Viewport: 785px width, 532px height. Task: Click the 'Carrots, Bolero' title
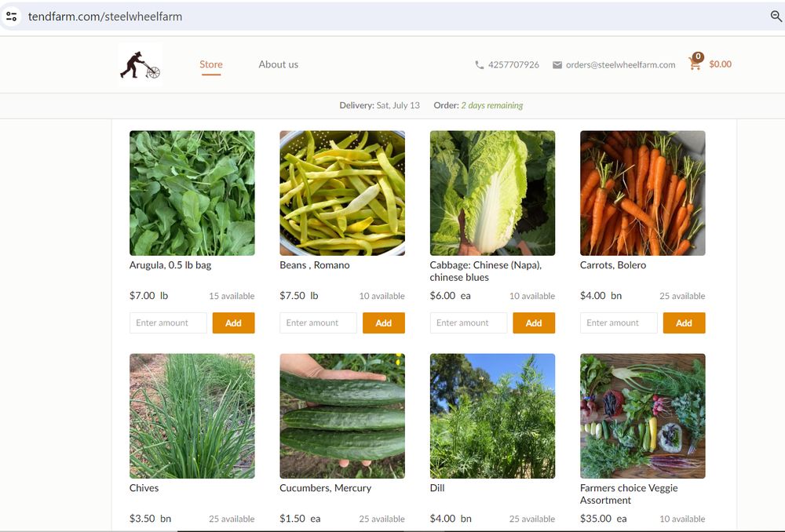613,265
